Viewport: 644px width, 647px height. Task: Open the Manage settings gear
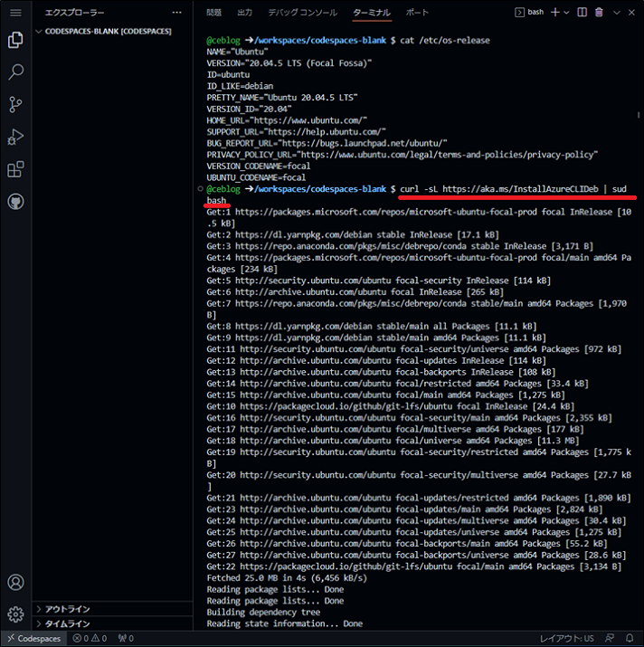[14, 614]
